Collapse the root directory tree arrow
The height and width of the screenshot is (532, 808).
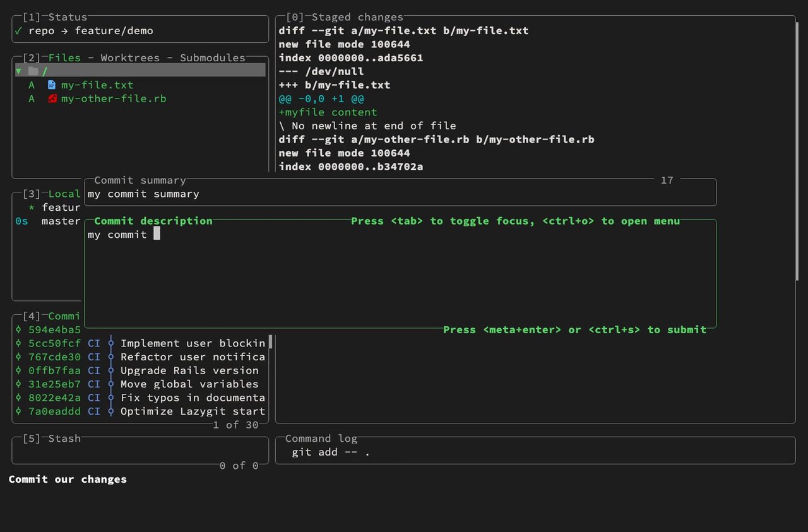coord(18,71)
